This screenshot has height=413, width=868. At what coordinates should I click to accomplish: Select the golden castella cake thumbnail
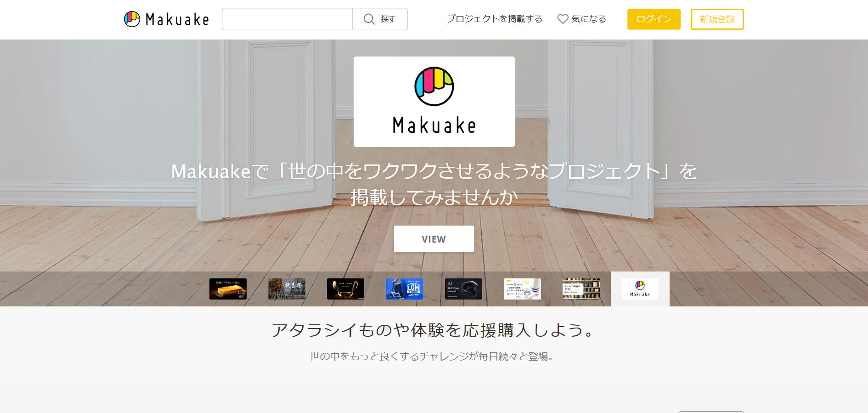(x=228, y=289)
